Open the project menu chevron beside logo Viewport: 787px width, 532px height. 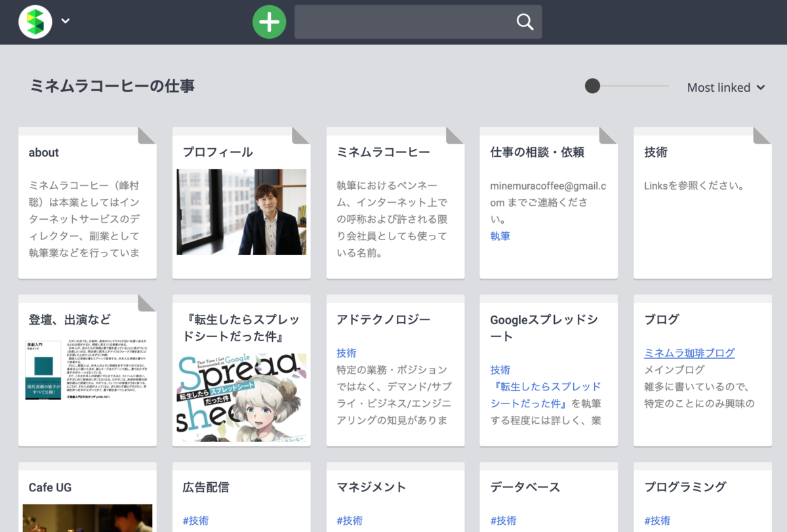click(x=66, y=21)
